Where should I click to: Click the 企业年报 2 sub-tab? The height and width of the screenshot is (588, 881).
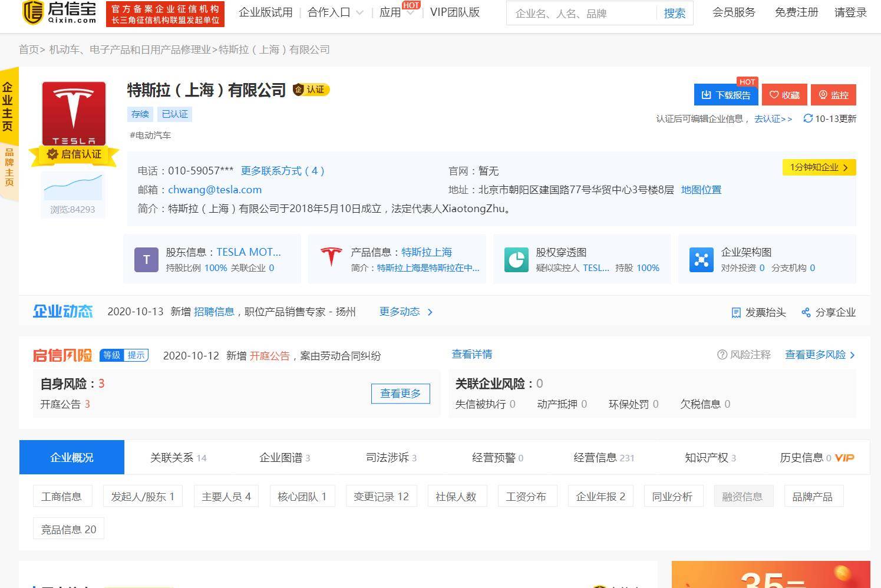click(x=600, y=497)
